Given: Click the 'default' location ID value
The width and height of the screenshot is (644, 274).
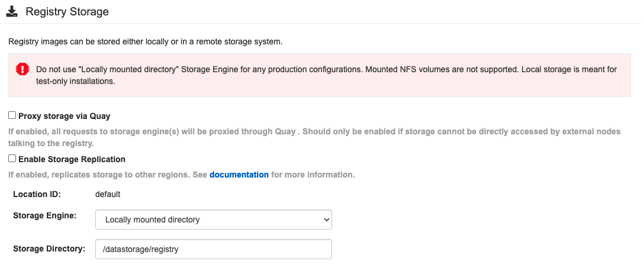Looking at the screenshot, I should 108,194.
